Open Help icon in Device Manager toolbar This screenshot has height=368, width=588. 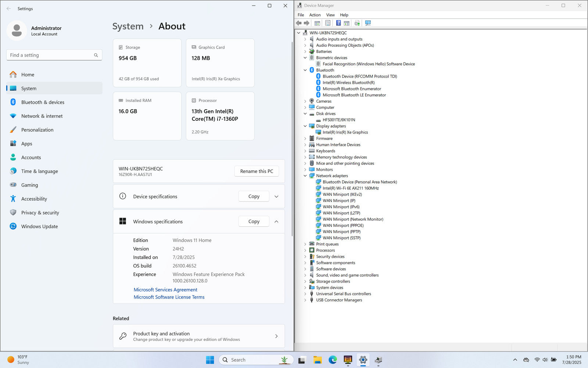(338, 23)
